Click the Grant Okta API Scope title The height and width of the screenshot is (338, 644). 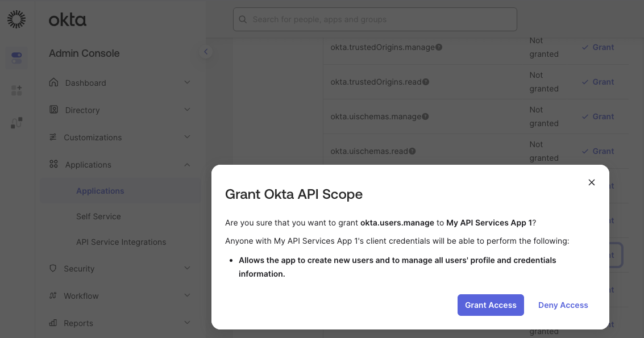[x=294, y=194]
